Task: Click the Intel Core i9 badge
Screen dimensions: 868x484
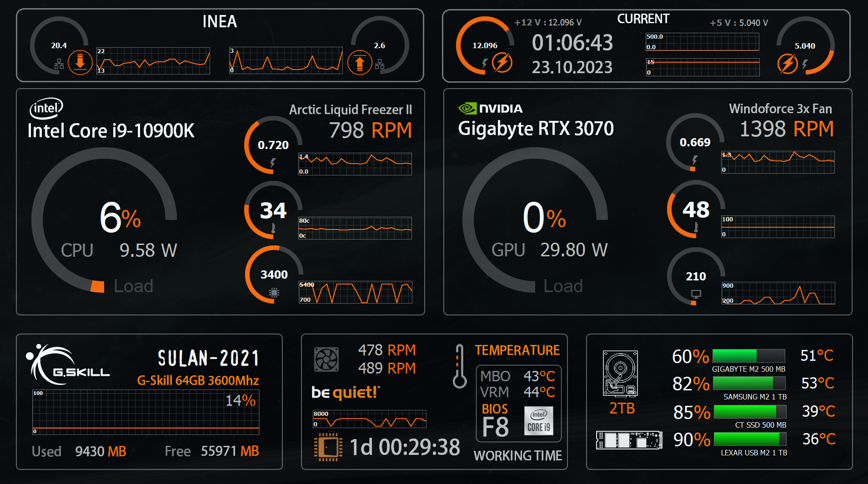Action: pos(539,421)
